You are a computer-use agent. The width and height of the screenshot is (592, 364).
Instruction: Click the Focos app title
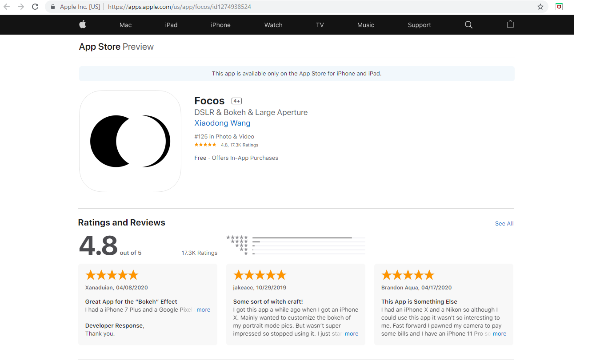210,101
